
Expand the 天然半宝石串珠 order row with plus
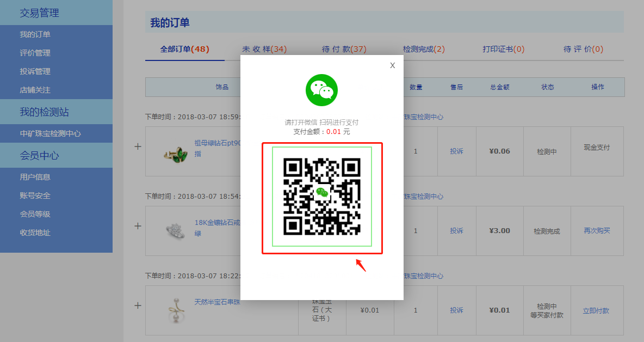[138, 306]
